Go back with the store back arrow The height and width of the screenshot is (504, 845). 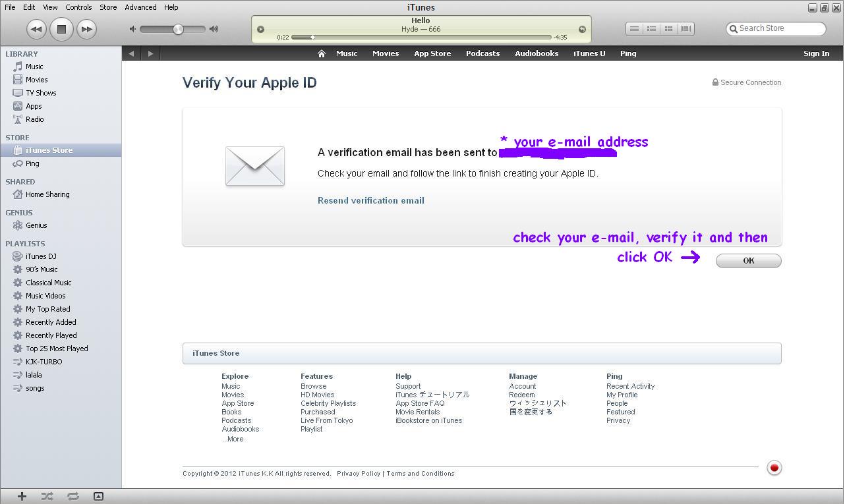click(x=131, y=53)
